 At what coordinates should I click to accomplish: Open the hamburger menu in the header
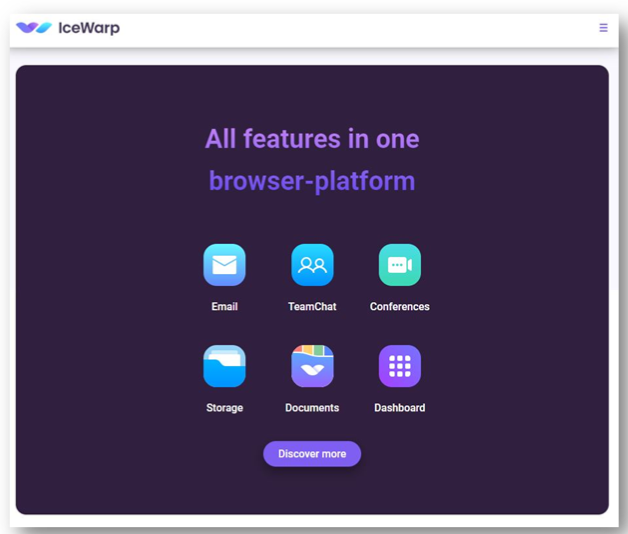(x=603, y=28)
